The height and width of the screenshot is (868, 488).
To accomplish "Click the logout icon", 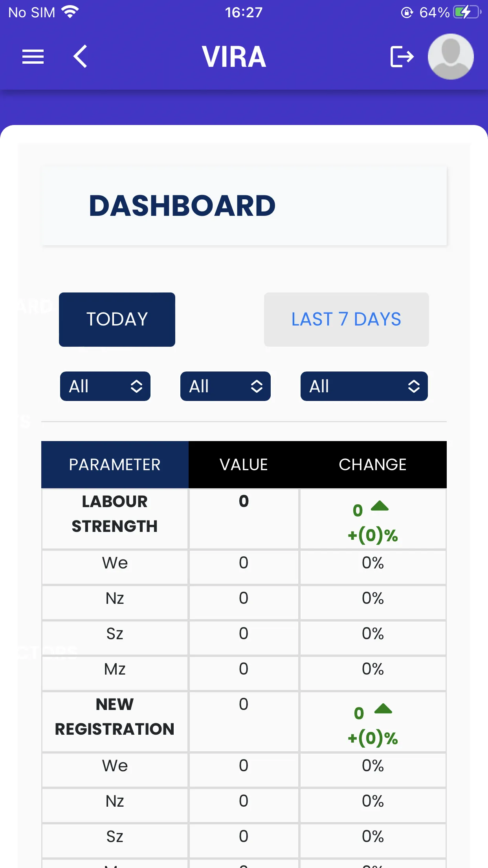I will pos(402,57).
